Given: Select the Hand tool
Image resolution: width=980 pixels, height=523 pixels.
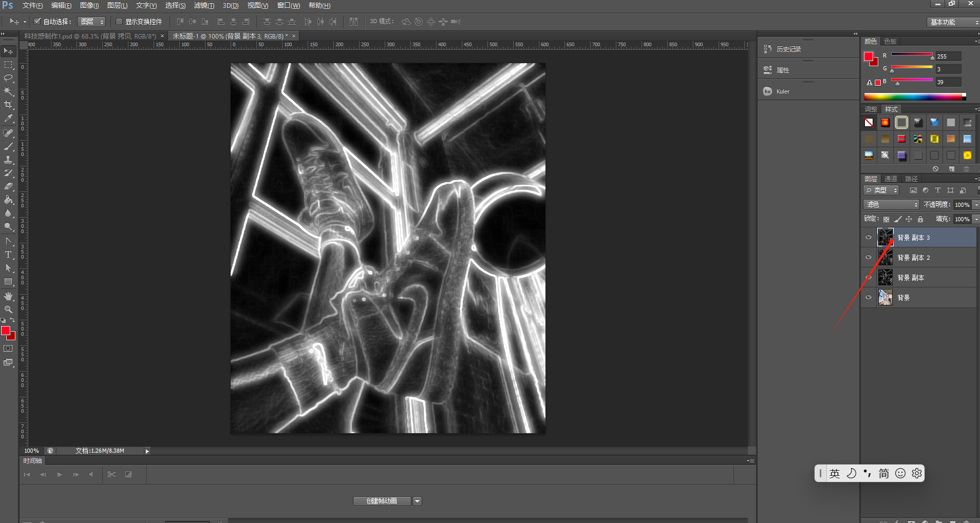Looking at the screenshot, I should tap(8, 296).
